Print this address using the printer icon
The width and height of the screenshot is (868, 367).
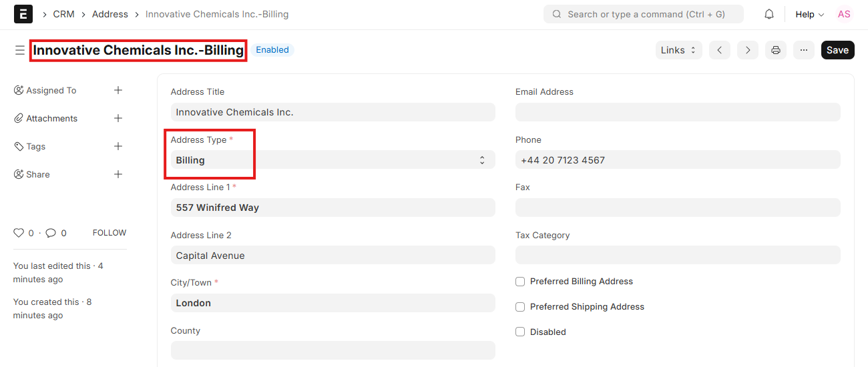tap(775, 50)
